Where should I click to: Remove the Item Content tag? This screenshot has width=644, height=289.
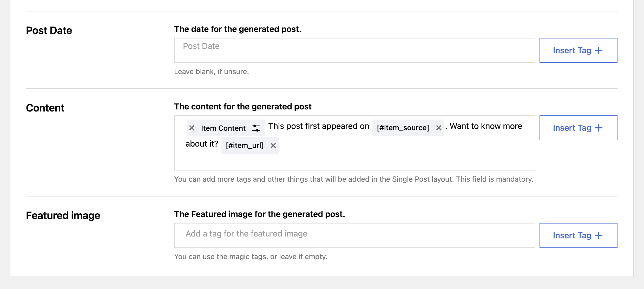192,128
